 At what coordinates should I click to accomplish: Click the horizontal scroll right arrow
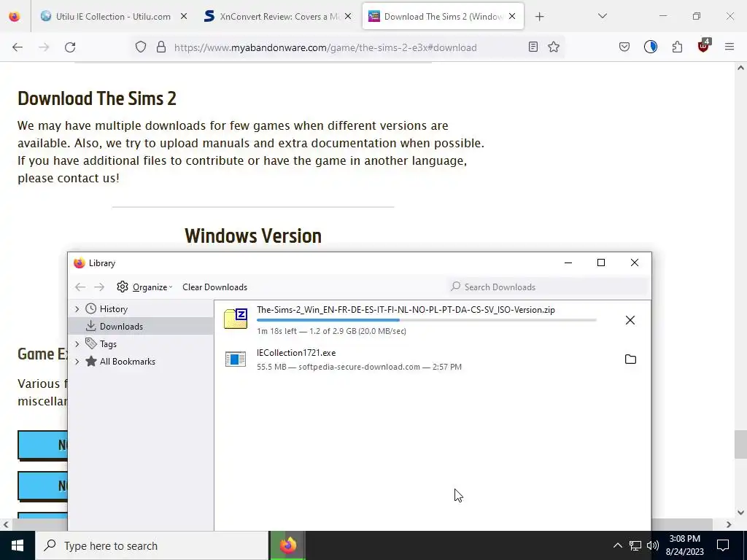[x=729, y=524]
